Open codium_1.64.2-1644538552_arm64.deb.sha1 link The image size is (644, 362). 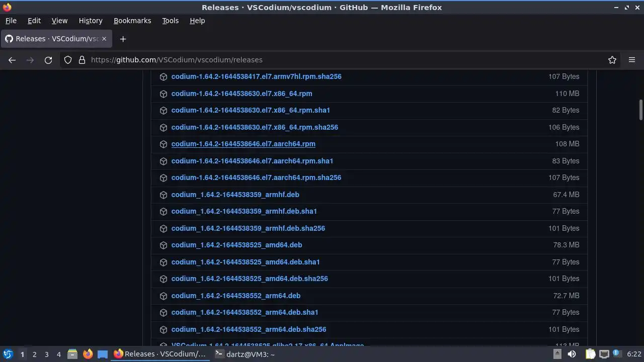245,312
